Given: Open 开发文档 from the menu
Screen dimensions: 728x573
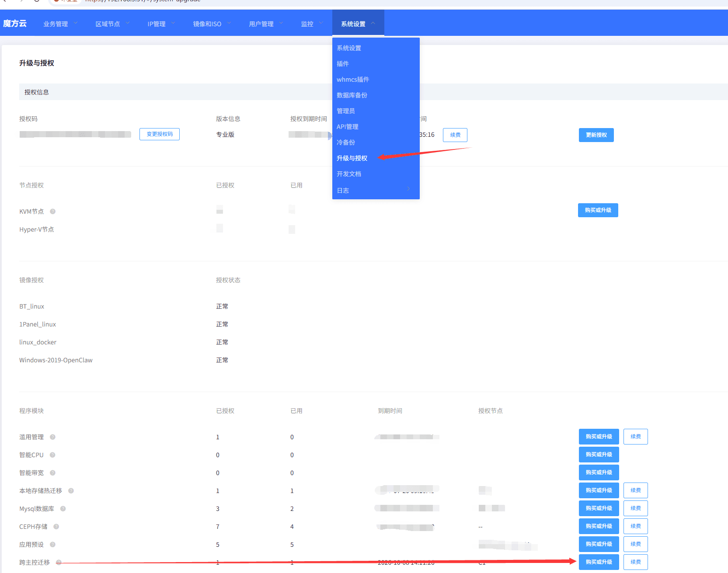Looking at the screenshot, I should (x=376, y=174).
